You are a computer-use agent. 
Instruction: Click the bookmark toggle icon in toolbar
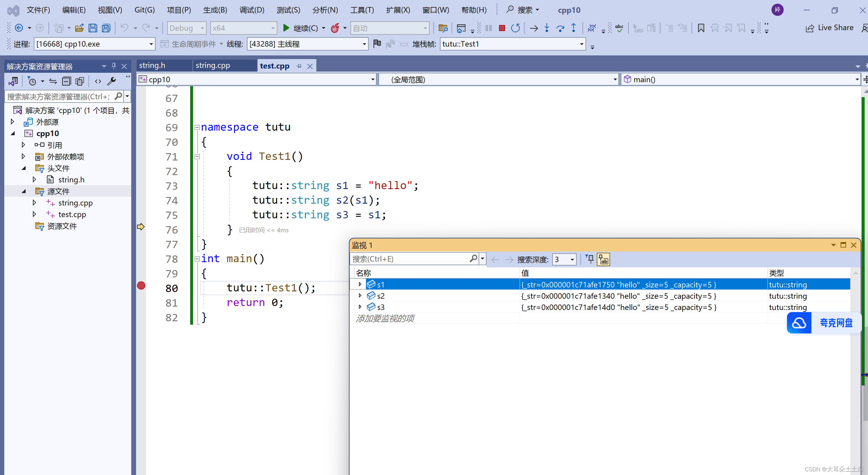[x=701, y=28]
